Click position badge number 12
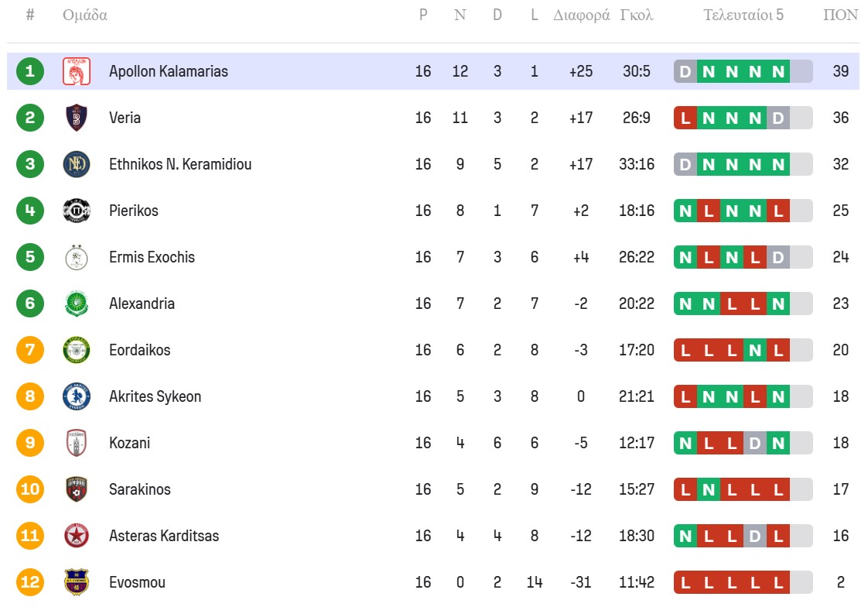 click(30, 582)
